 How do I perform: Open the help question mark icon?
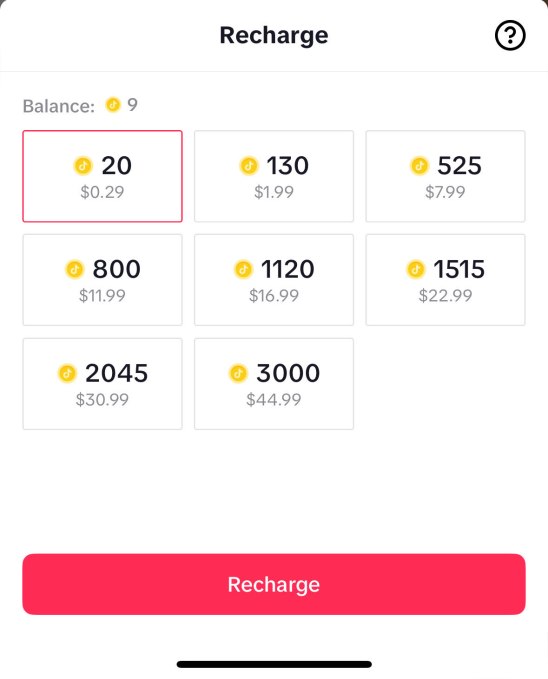510,35
